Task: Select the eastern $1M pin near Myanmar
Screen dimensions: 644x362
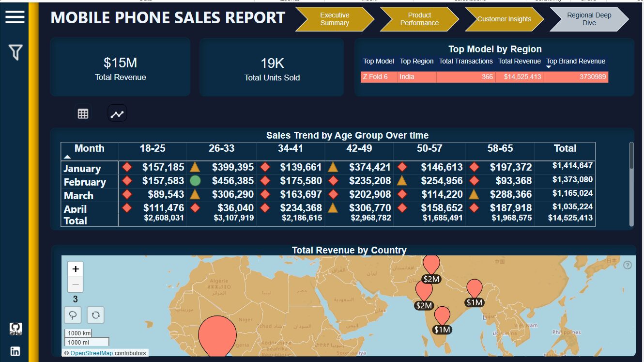Action: [475, 289]
